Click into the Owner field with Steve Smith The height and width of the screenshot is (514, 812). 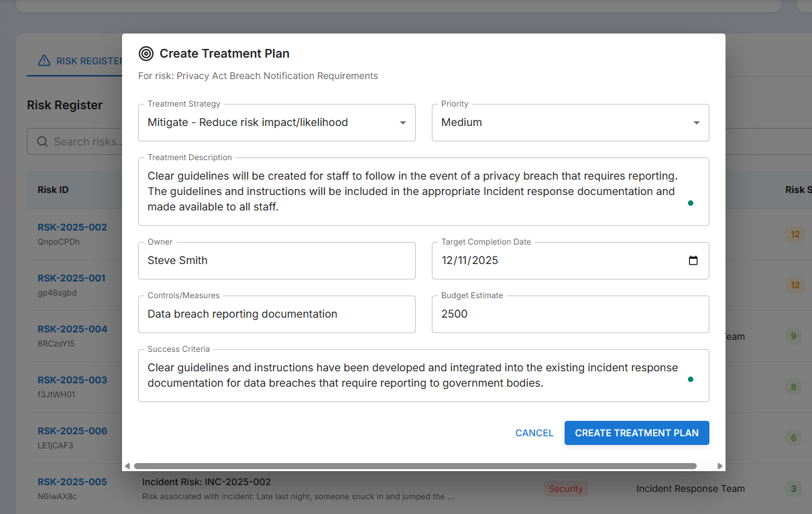276,261
